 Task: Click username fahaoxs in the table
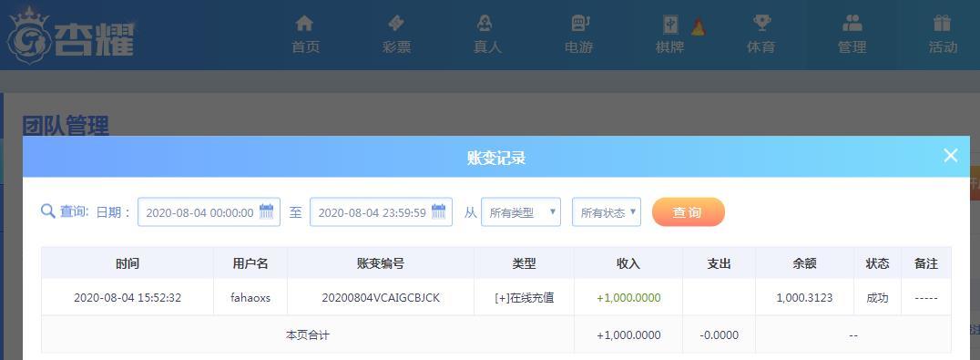250,297
